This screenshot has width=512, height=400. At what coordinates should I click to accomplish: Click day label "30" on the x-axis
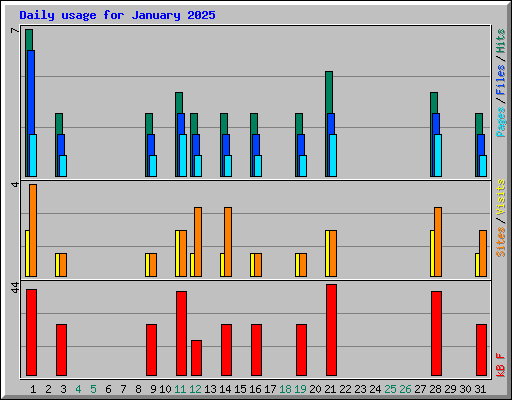coord(465,389)
